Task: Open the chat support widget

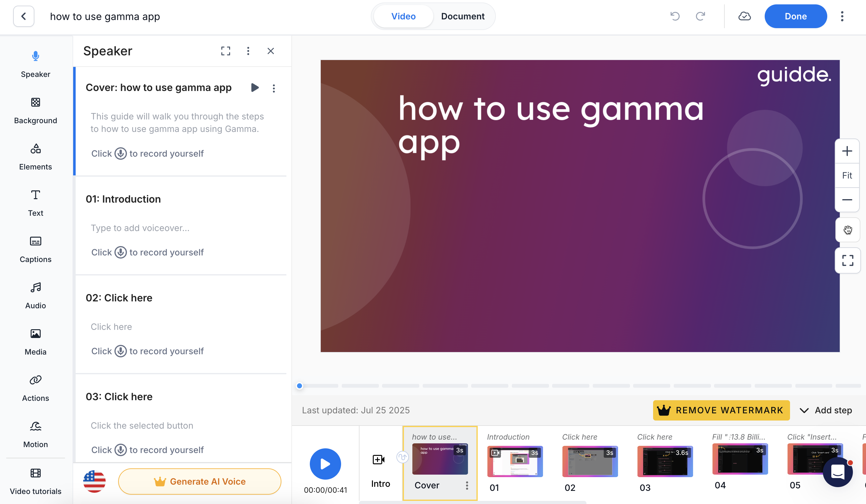Action: tap(838, 472)
